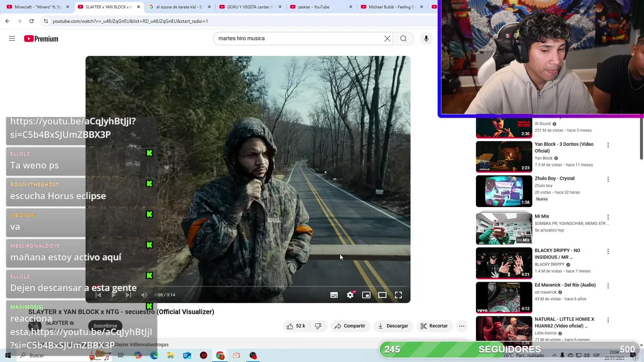Switch video to miniplayer
Screen dimensions: 644x362
(x=366, y=295)
